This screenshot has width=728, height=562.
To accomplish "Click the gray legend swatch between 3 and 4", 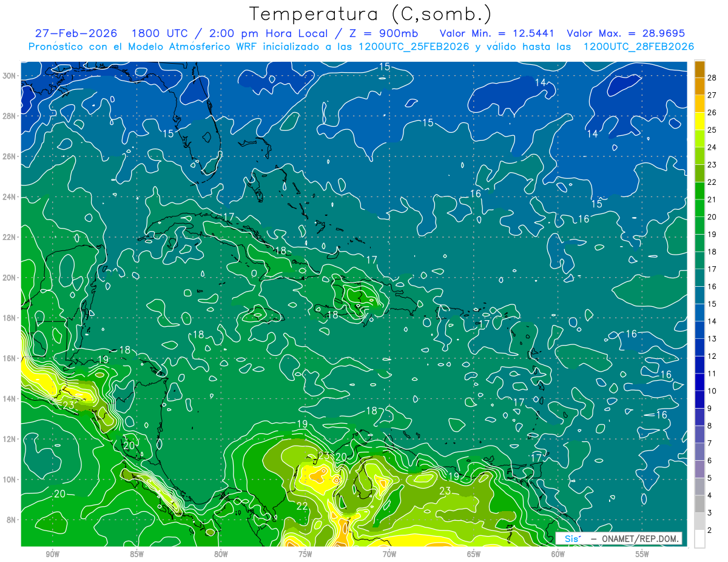I will (699, 504).
